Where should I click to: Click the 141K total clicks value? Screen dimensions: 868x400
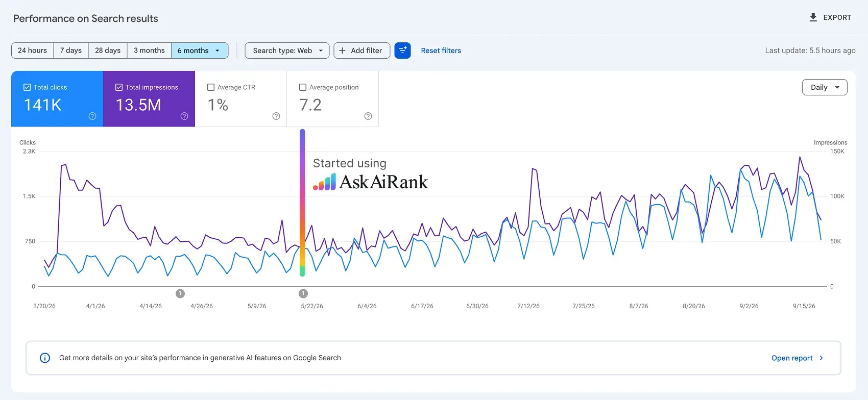tap(43, 105)
